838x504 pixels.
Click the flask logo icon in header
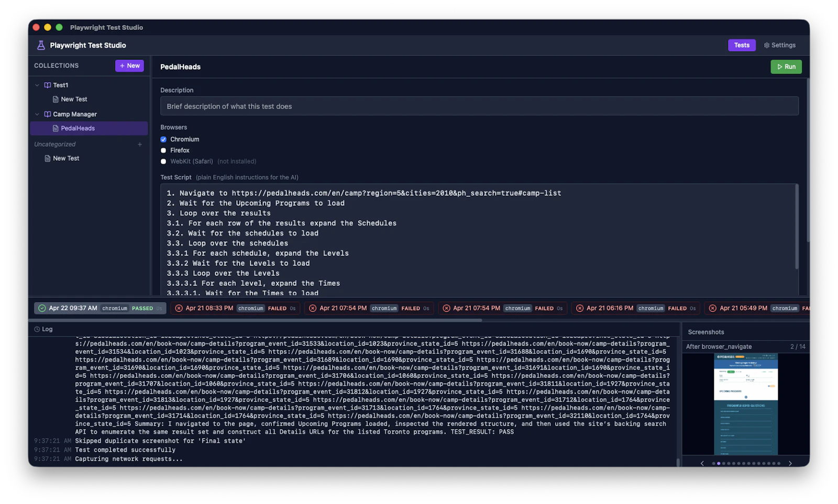coord(41,46)
